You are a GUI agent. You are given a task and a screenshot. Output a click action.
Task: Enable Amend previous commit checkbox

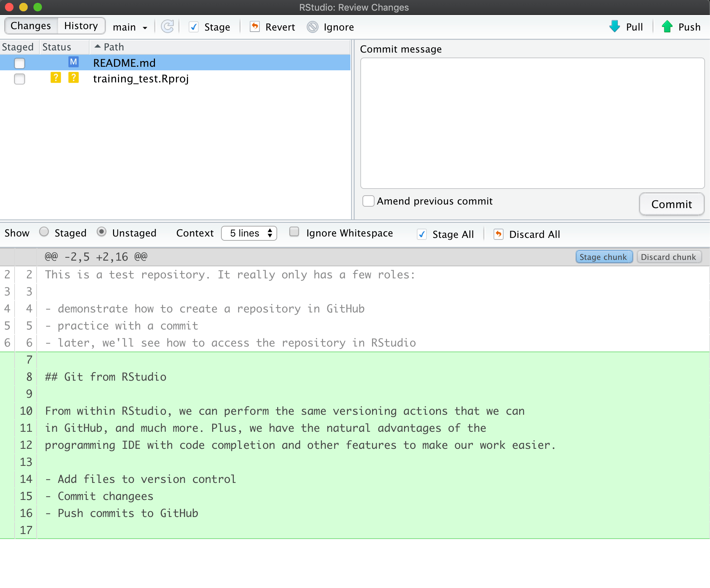(x=368, y=201)
